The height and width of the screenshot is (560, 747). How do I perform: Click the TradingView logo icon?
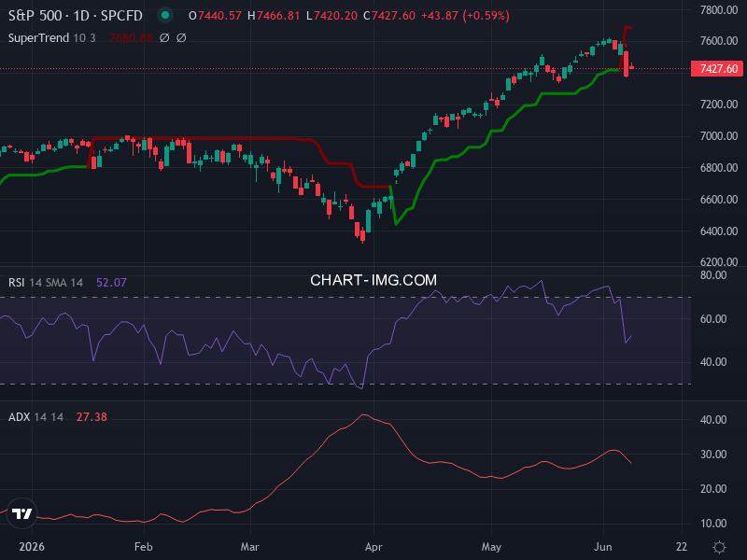21,514
